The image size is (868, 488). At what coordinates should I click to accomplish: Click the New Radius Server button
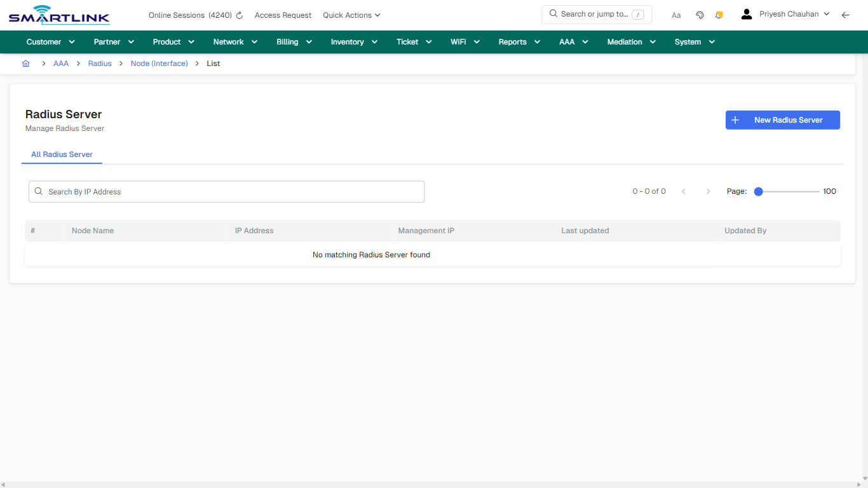[783, 119]
